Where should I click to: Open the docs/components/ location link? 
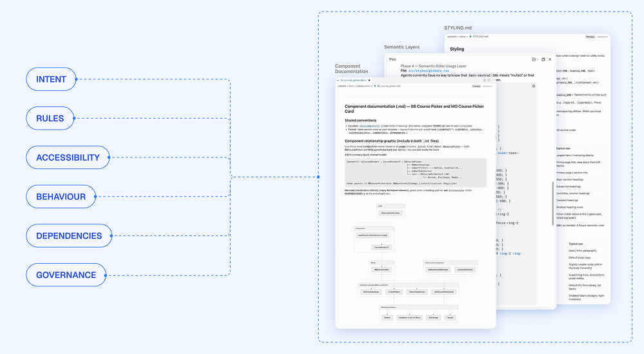tap(370, 126)
